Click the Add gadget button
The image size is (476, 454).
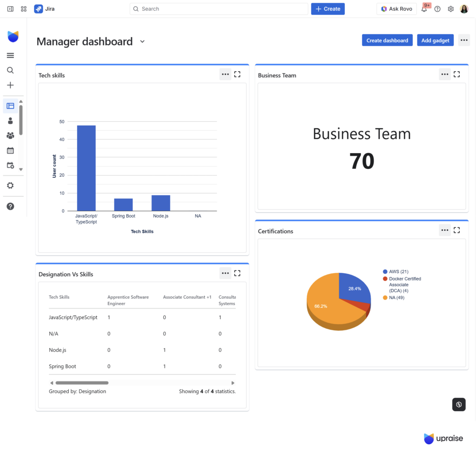coord(435,40)
